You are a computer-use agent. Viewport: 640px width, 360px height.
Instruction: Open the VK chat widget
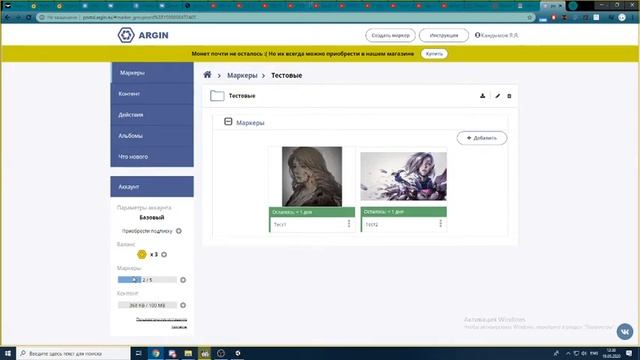[624, 331]
